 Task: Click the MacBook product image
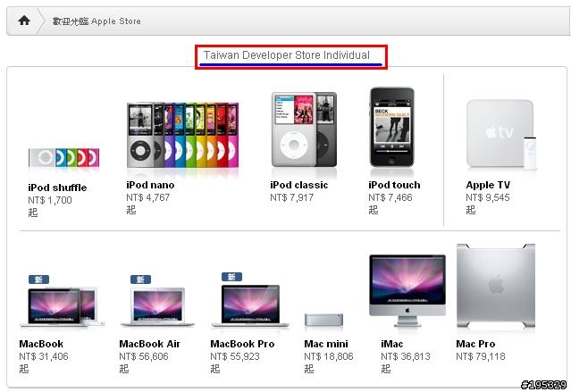pos(63,307)
